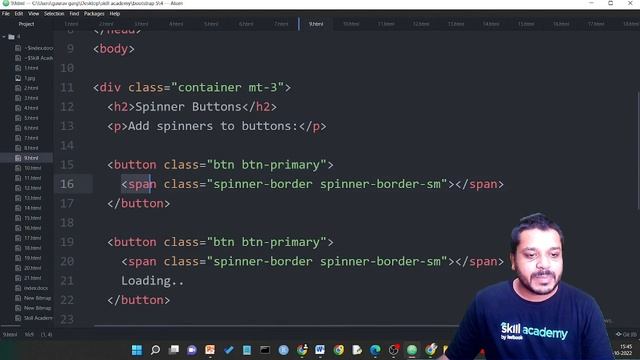Screen dimensions: 640x360
Task: Open Task View on the taskbar
Action: pos(174,350)
